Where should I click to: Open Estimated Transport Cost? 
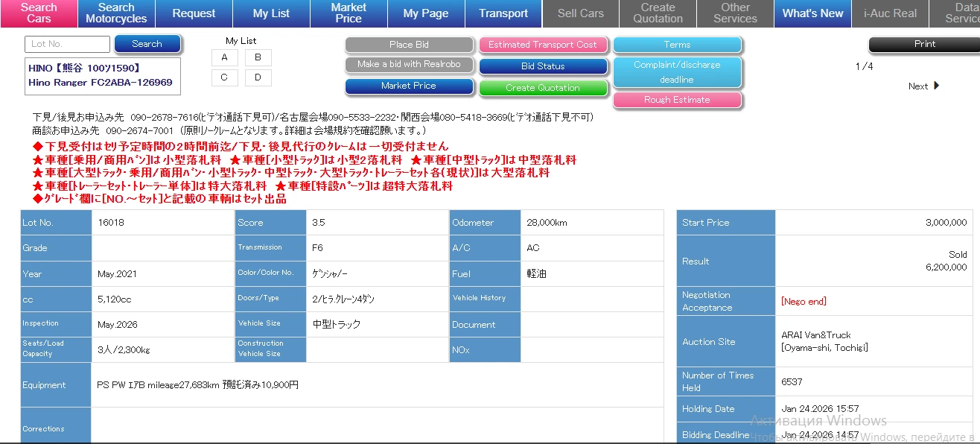tap(543, 45)
